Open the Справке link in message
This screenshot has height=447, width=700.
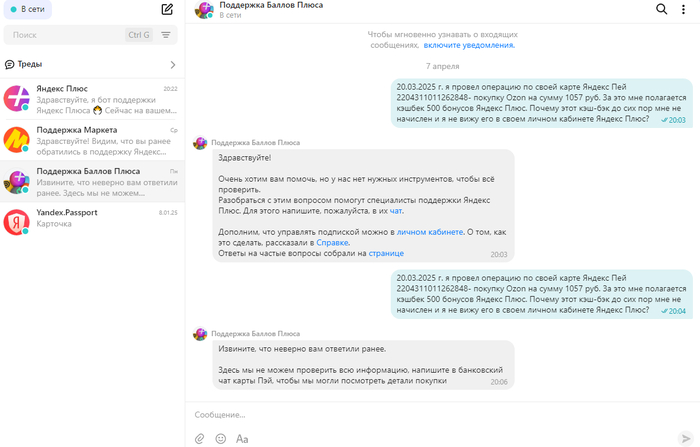coord(334,243)
